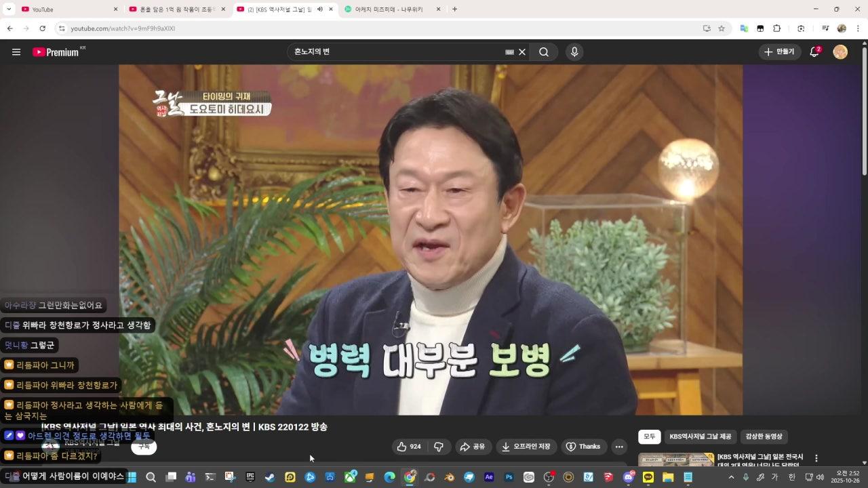Clear the search box text
The width and height of the screenshot is (868, 488).
click(x=522, y=52)
